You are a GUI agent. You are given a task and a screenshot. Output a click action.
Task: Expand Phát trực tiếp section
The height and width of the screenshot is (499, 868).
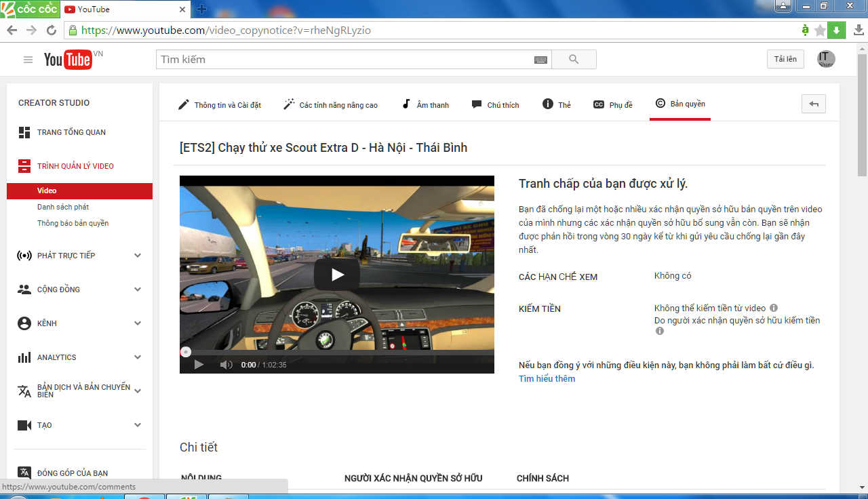point(138,256)
